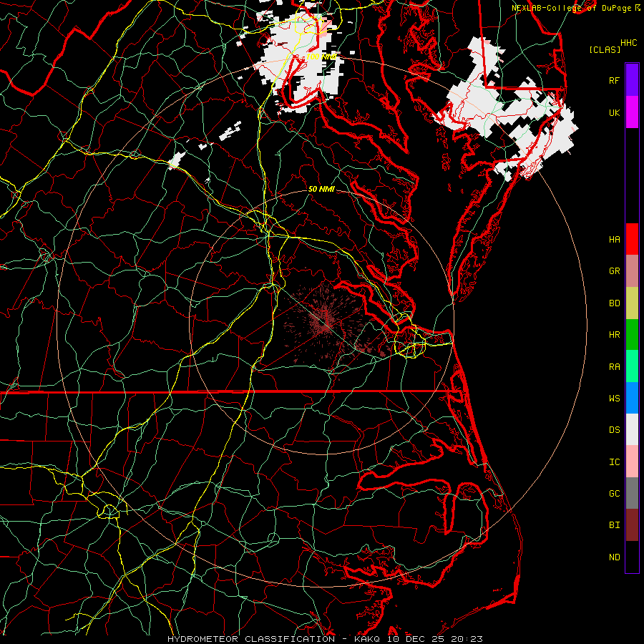Click the BD legend label
Screen dimensions: 644x644
[x=614, y=303]
